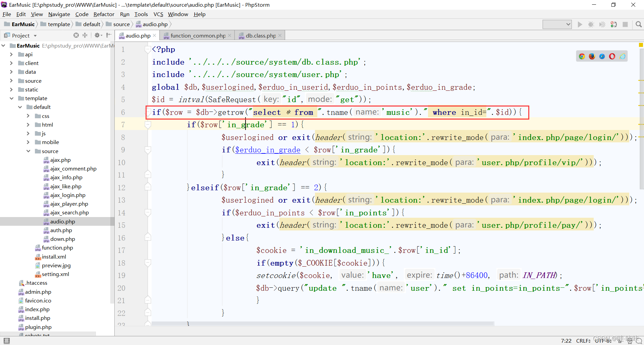Toggle code fold on line 12
Image resolution: width=644 pixels, height=345 pixels.
[x=148, y=187]
